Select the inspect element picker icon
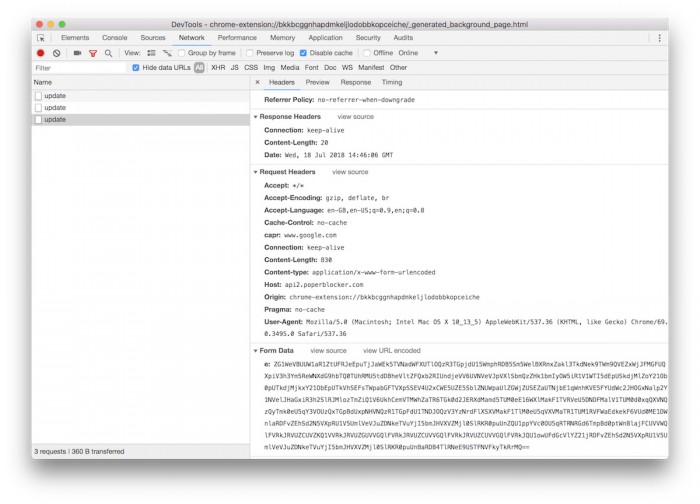The height and width of the screenshot is (504, 700). click(41, 38)
